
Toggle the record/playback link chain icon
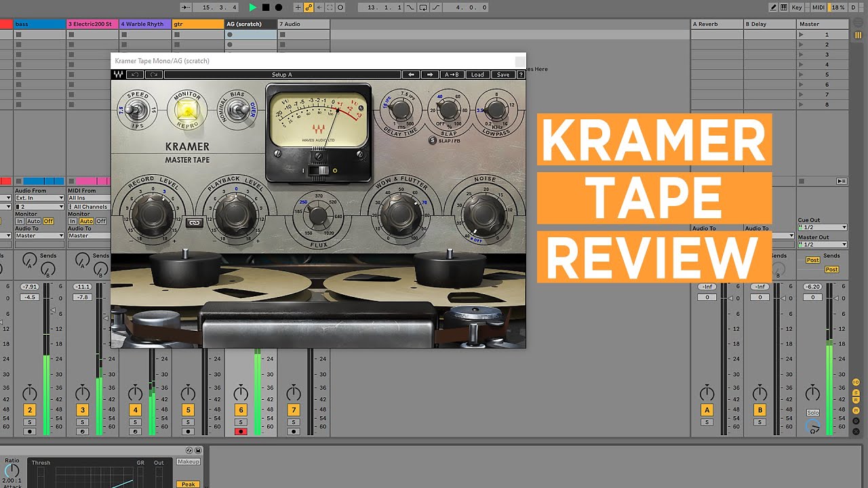[x=194, y=222]
